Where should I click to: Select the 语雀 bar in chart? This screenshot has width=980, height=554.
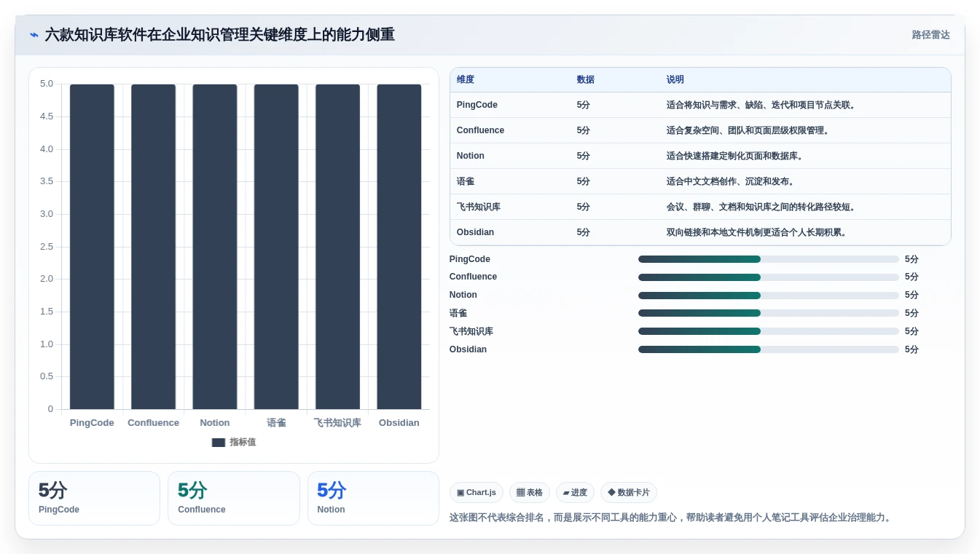pyautogui.click(x=276, y=247)
